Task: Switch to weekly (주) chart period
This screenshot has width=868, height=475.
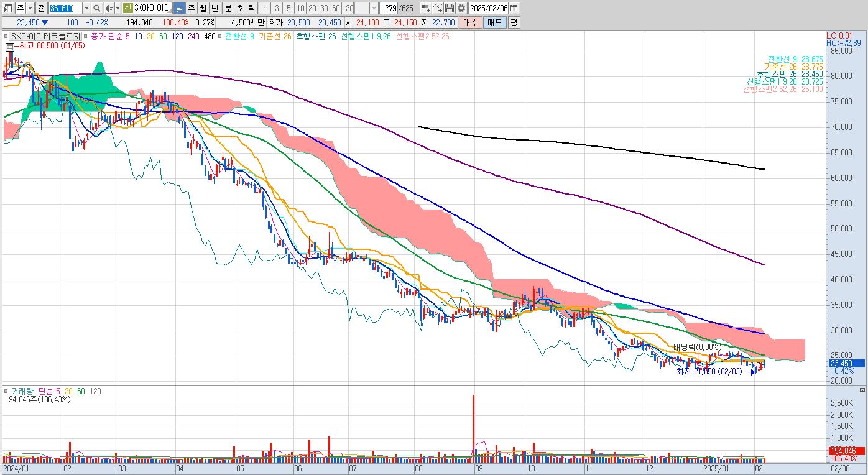Action: (191, 8)
